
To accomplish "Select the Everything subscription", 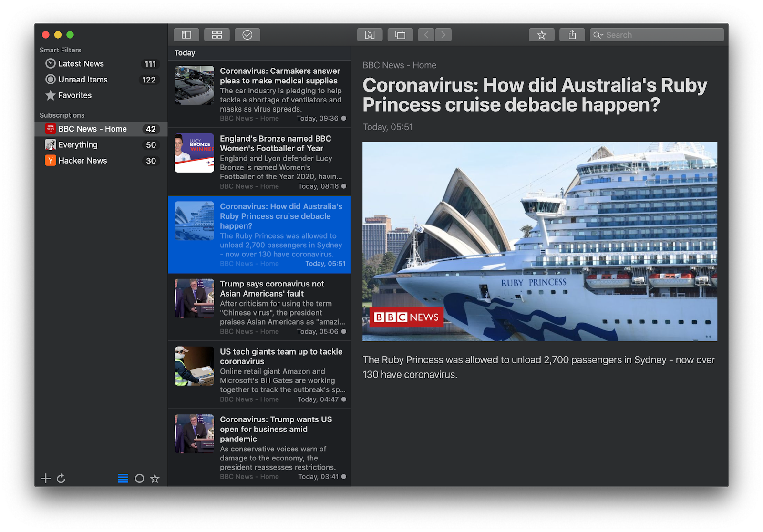I will point(101,145).
